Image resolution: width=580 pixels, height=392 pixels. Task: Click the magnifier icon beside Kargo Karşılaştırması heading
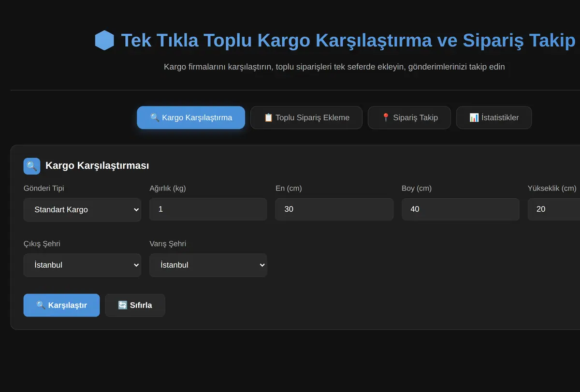(32, 166)
